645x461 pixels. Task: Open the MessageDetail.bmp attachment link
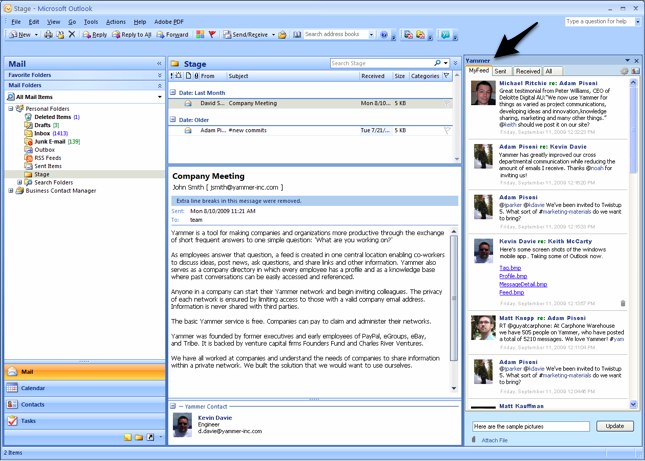tap(523, 284)
